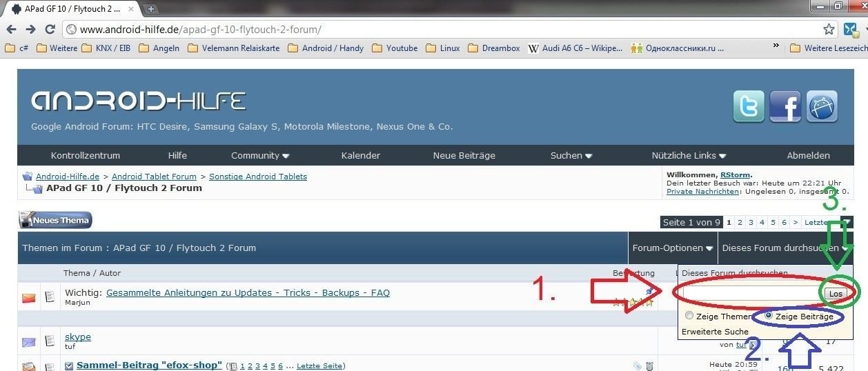Open the Private Nachrichten link
This screenshot has width=868, height=371.
(702, 191)
